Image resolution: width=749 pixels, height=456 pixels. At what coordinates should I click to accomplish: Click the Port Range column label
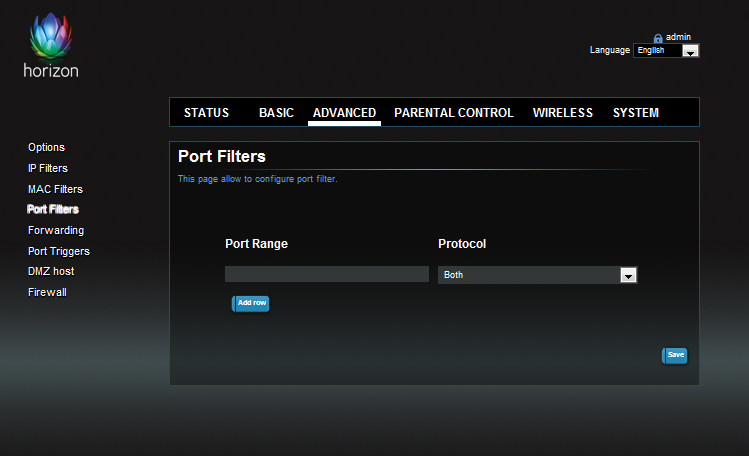point(257,244)
